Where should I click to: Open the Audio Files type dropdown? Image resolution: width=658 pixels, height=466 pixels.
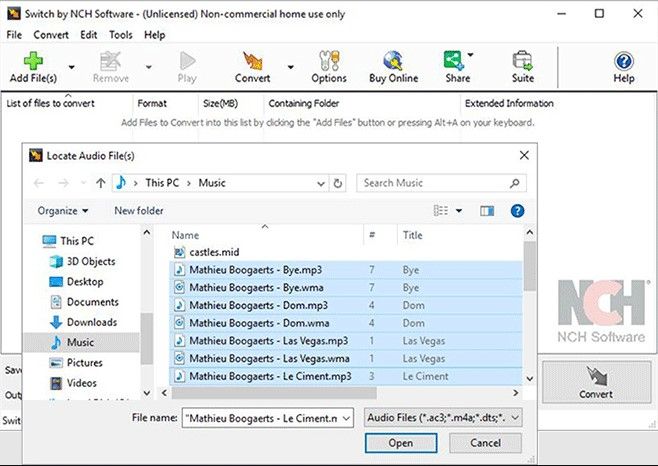point(442,417)
